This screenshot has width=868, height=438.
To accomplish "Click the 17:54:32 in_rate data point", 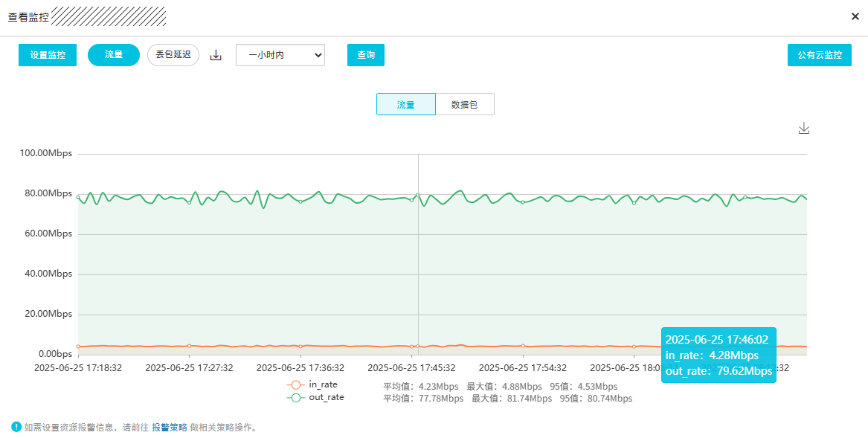I will tap(523, 346).
